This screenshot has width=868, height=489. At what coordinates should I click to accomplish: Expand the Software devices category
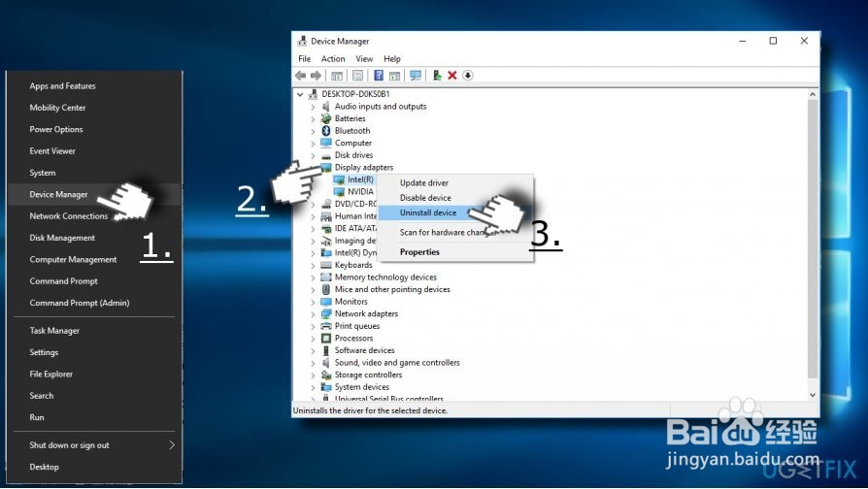(x=313, y=350)
